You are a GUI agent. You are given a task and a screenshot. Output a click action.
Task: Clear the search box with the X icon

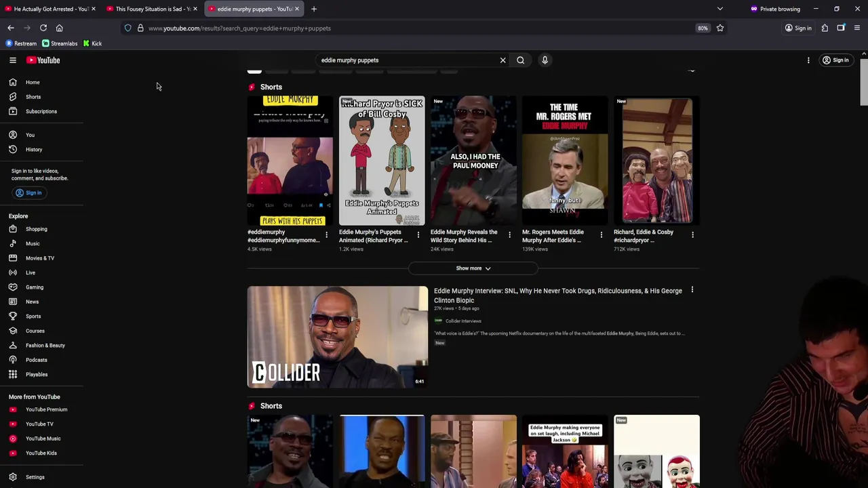[502, 60]
